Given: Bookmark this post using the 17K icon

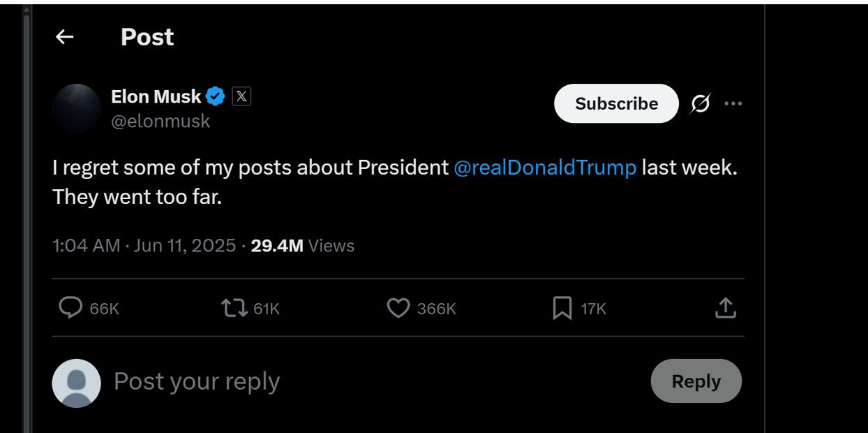Looking at the screenshot, I should tap(562, 308).
